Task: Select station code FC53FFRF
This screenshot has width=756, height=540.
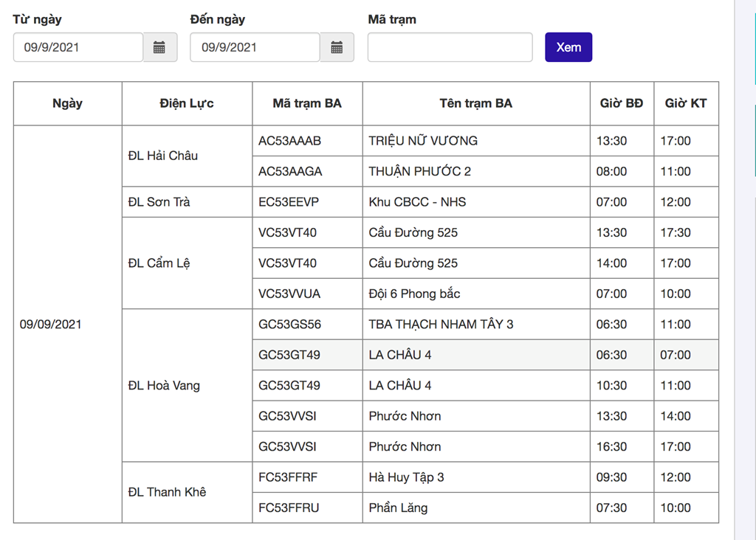Action: click(288, 477)
